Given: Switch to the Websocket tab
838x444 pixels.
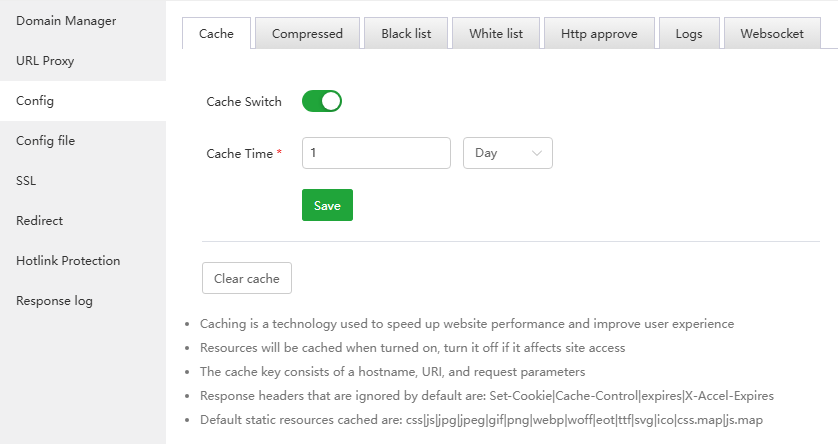Looking at the screenshot, I should [772, 33].
